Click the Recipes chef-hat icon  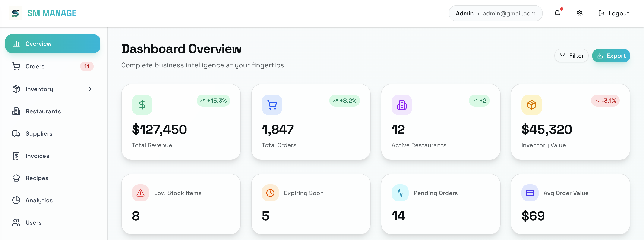pos(16,178)
